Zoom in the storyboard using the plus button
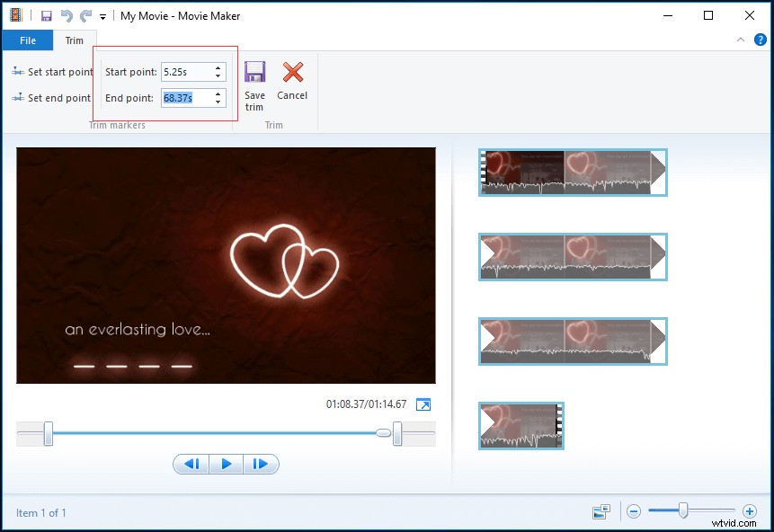The width and height of the screenshot is (774, 532). [750, 510]
